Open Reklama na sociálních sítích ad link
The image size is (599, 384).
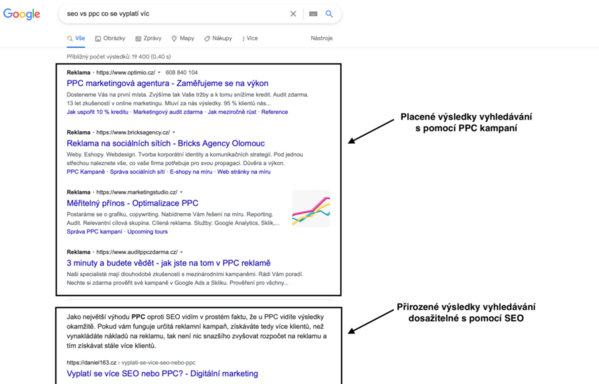165,143
